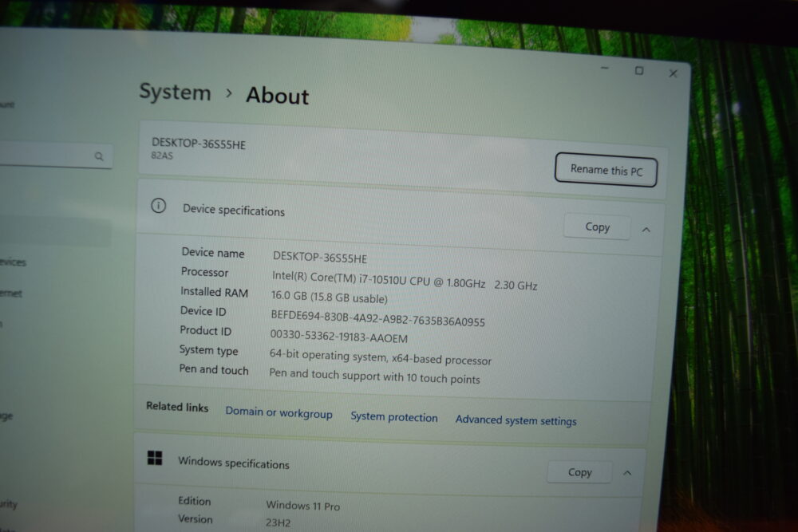Click the search magnifier icon
Image resolution: width=798 pixels, height=532 pixels.
(99, 156)
